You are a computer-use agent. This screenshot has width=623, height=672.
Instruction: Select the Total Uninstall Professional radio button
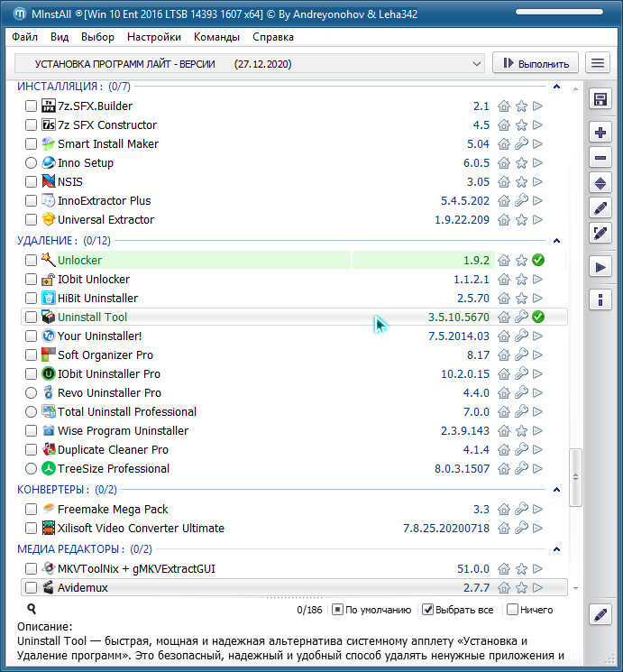tap(31, 412)
